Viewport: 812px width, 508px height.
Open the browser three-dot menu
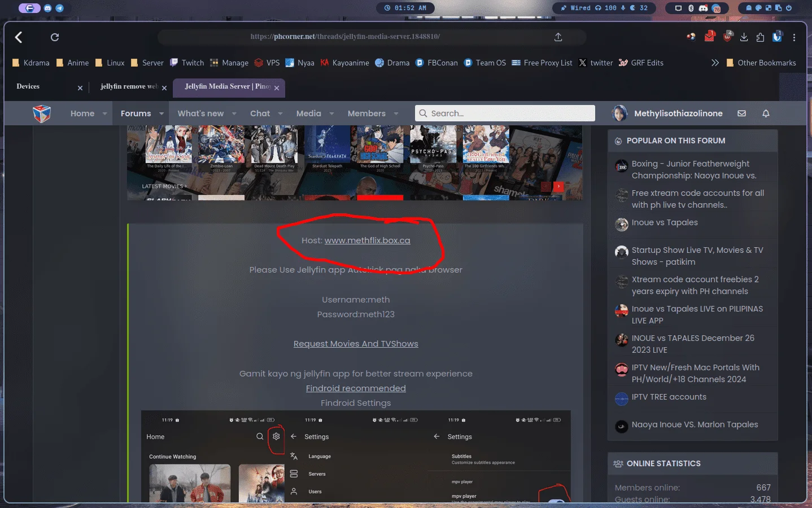(794, 37)
